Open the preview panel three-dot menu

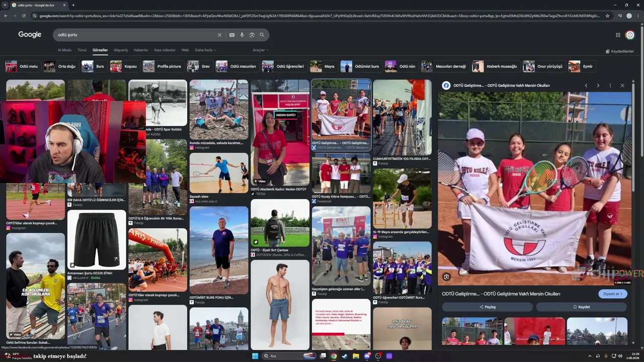[x=610, y=85]
